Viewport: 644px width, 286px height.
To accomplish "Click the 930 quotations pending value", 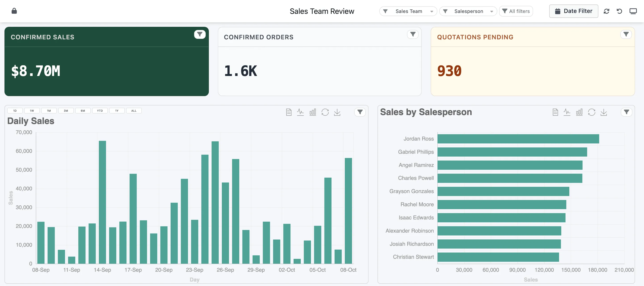I will (449, 71).
